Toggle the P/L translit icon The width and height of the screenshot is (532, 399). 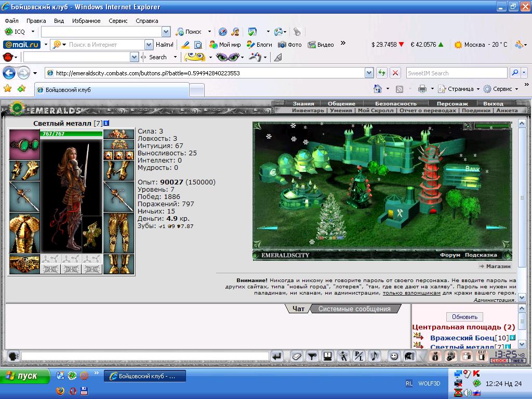(359, 356)
